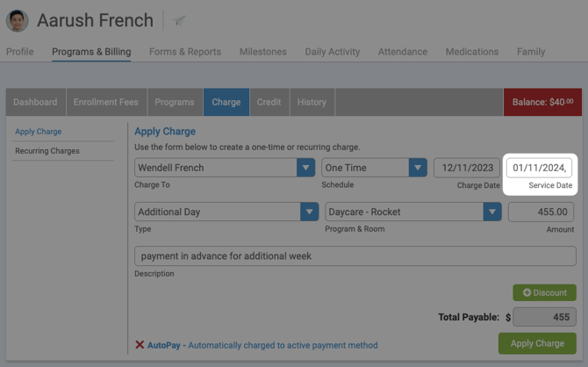Select Apply Charge in the sidebar
Viewport: 588px width, 367px height.
pyautogui.click(x=39, y=132)
